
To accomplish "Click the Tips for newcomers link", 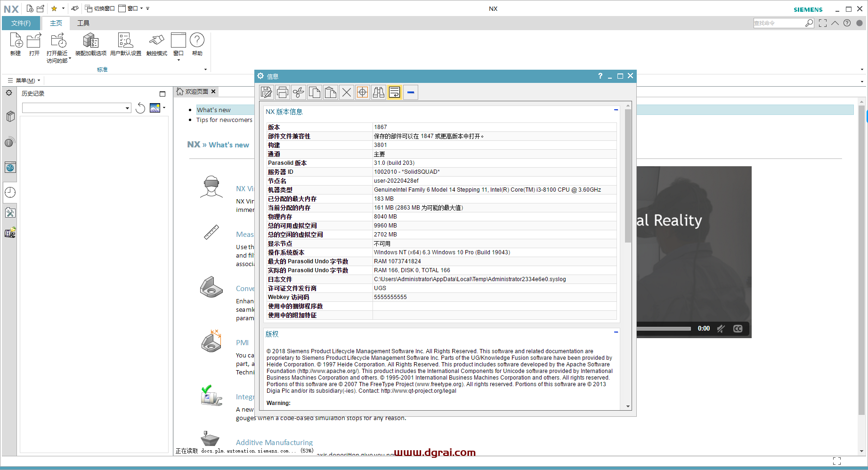I will tap(224, 120).
